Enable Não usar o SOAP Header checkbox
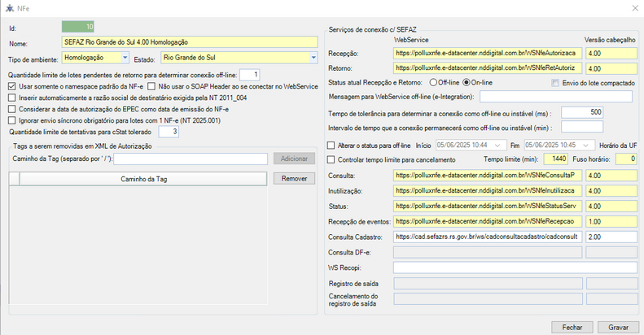This screenshot has height=335, width=644. pyautogui.click(x=151, y=86)
